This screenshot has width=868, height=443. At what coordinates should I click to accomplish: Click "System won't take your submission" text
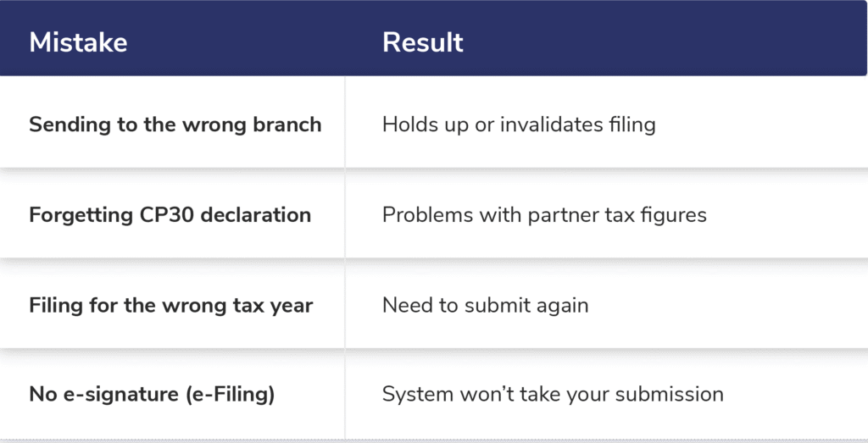pyautogui.click(x=553, y=394)
